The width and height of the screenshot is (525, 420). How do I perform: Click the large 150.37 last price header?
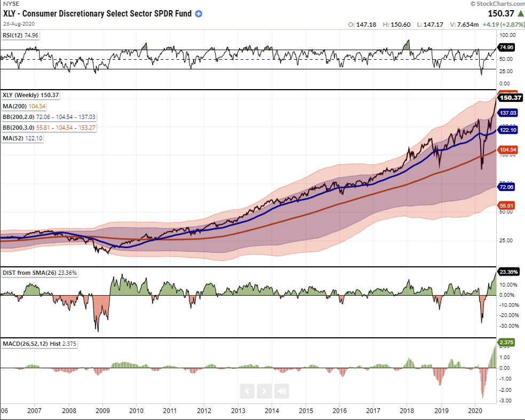501,13
